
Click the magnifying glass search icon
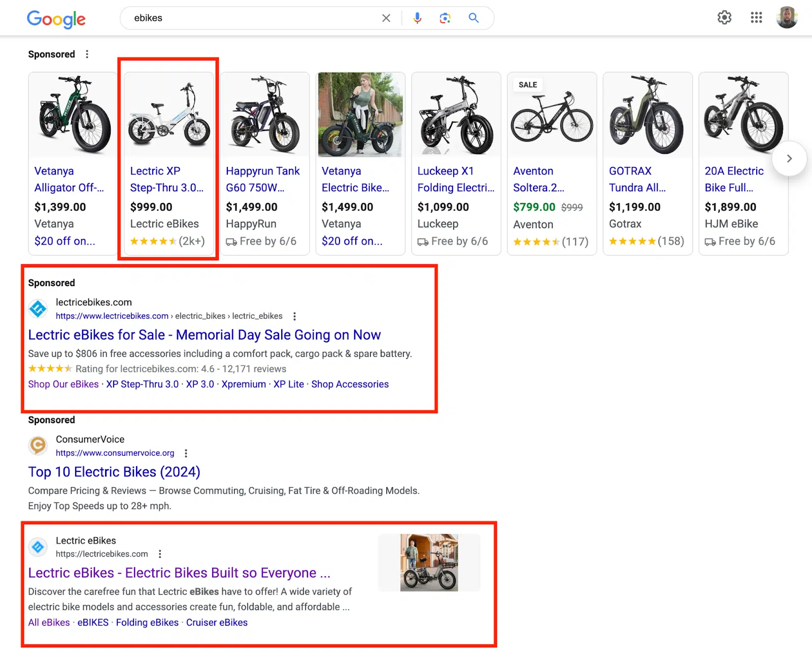pyautogui.click(x=473, y=18)
